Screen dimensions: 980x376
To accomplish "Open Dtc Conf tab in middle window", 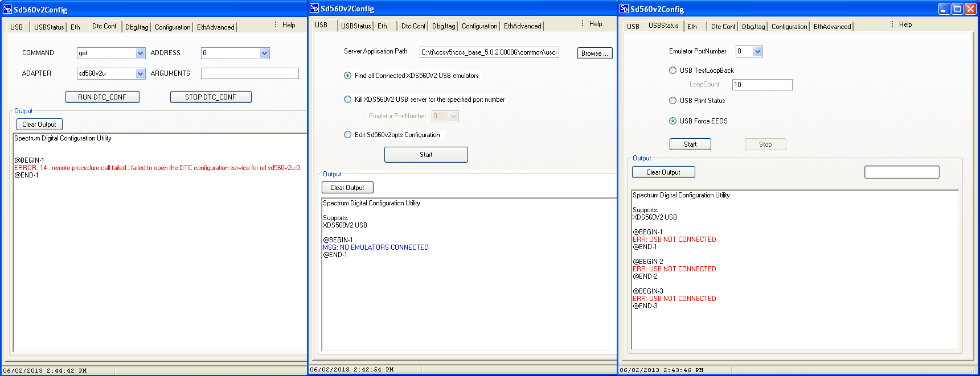I will (x=413, y=26).
